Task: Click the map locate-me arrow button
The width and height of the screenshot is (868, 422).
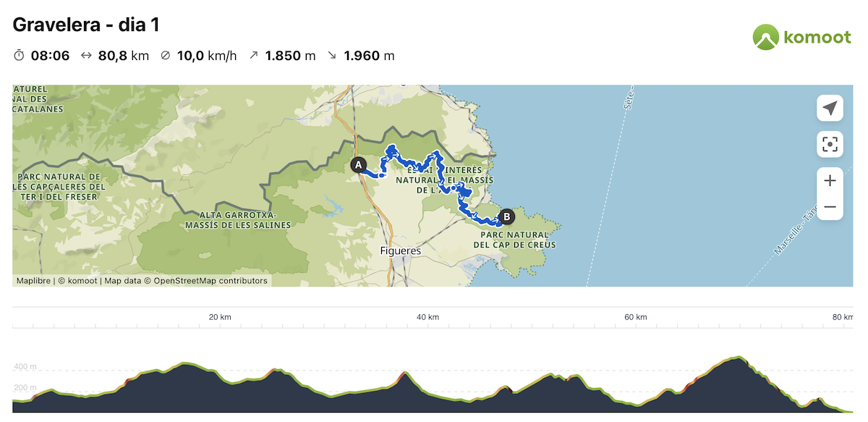Action: [830, 109]
